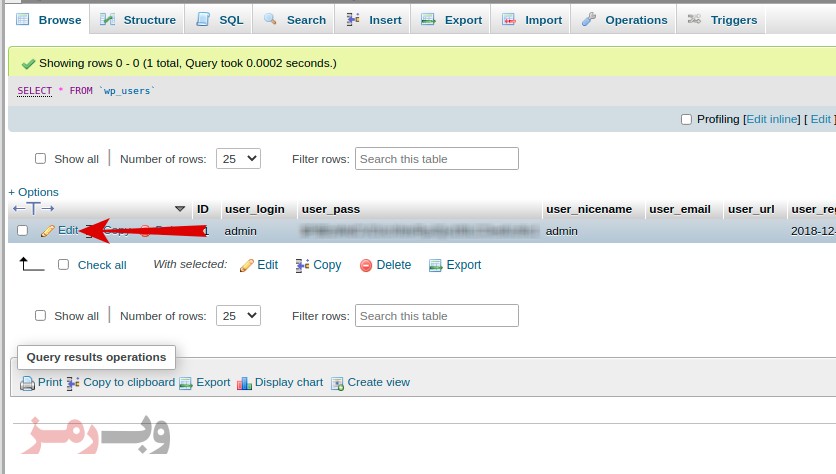Click With selected Delete link
Screen dimensions: 836x474
coord(393,265)
